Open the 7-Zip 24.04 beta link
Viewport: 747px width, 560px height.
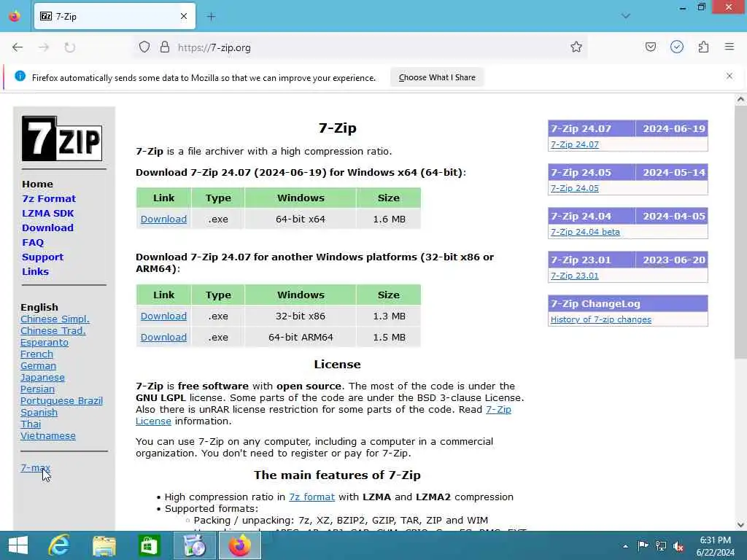[x=585, y=232]
